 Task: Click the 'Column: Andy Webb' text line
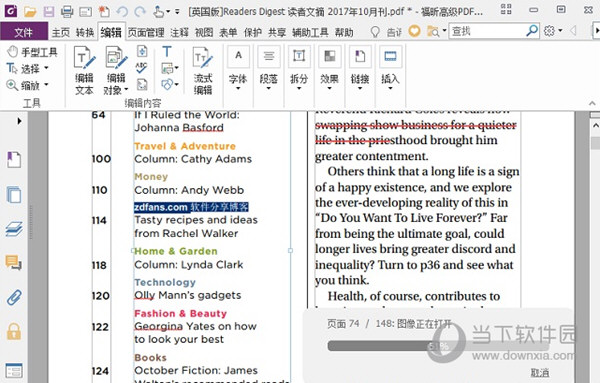coord(189,190)
